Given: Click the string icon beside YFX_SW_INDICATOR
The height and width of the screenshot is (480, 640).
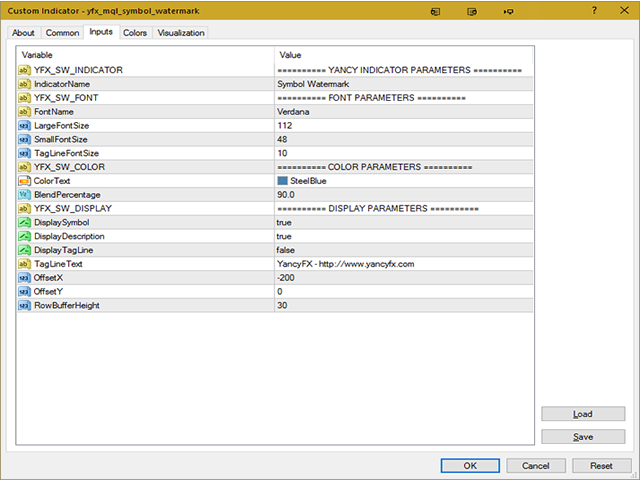Looking at the screenshot, I should pos(24,70).
